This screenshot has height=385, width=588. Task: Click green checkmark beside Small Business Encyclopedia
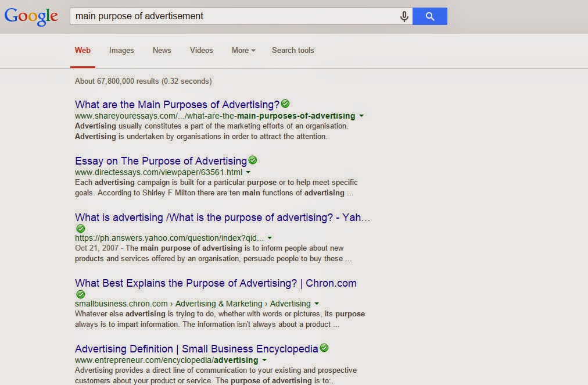324,348
